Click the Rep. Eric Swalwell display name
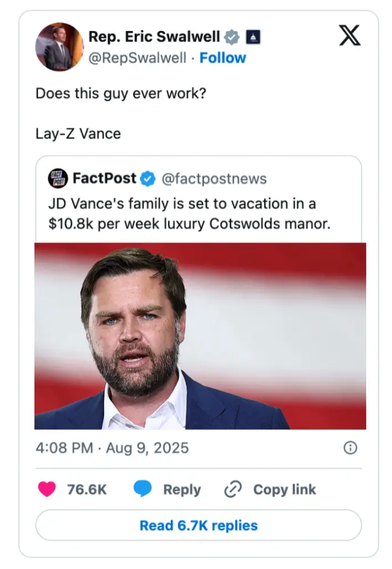Image resolution: width=392 pixels, height=569 pixels. (x=155, y=36)
